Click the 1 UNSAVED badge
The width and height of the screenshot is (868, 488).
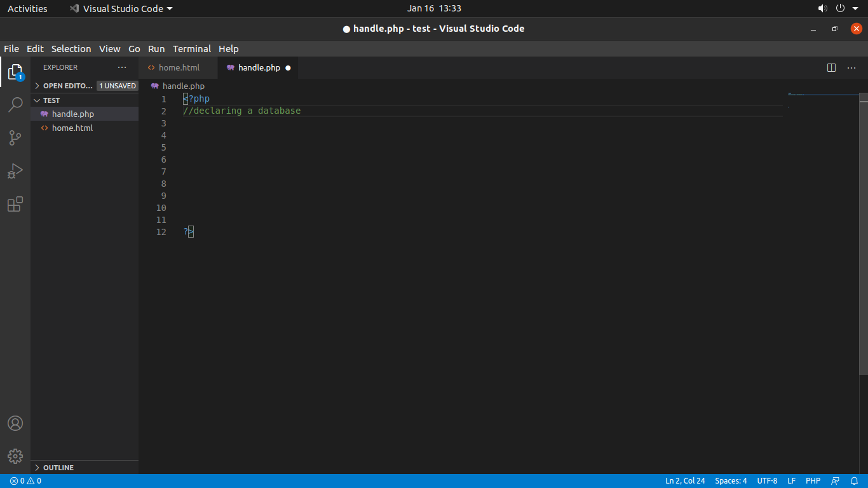(x=118, y=86)
